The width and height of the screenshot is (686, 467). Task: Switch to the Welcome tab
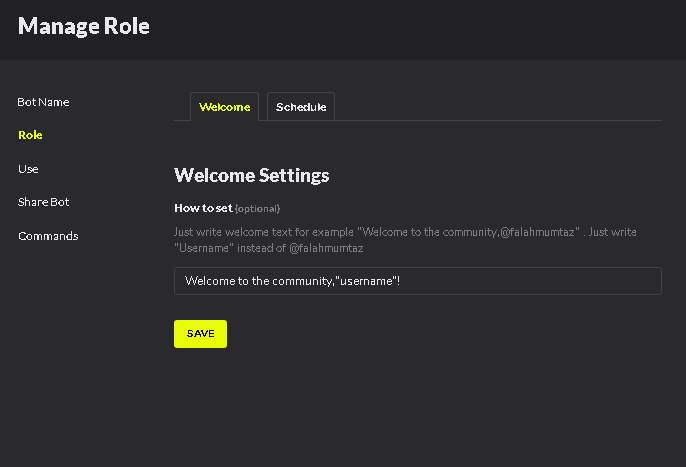224,106
